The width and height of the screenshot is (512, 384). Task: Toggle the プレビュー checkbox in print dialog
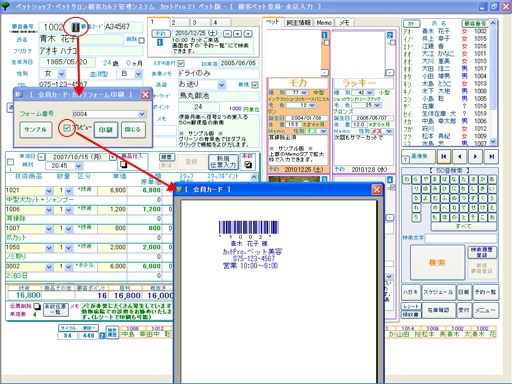click(67, 128)
